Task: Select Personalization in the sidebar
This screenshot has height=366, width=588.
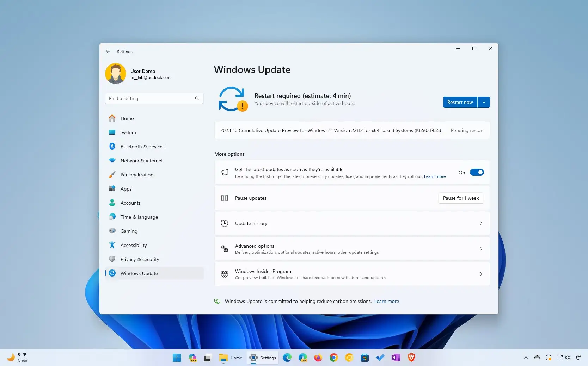Action: (154, 175)
